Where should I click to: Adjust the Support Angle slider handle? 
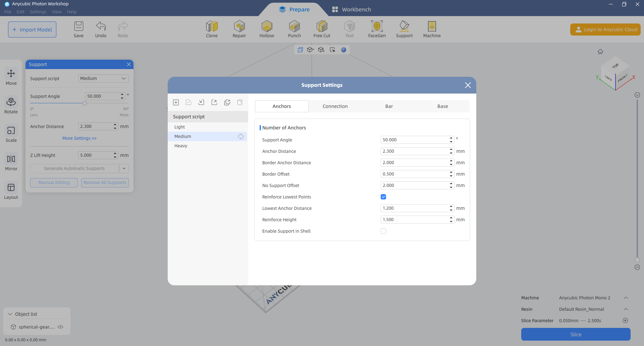pos(85,103)
